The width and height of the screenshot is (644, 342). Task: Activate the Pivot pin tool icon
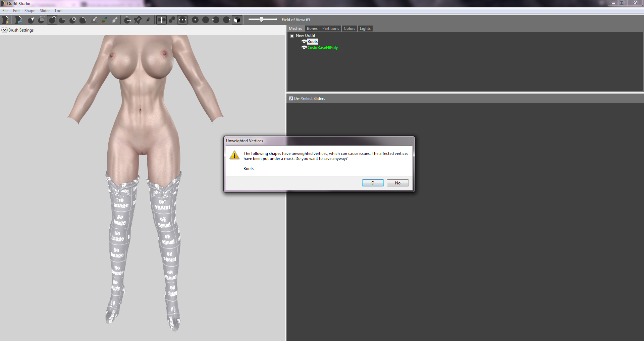coord(138,20)
